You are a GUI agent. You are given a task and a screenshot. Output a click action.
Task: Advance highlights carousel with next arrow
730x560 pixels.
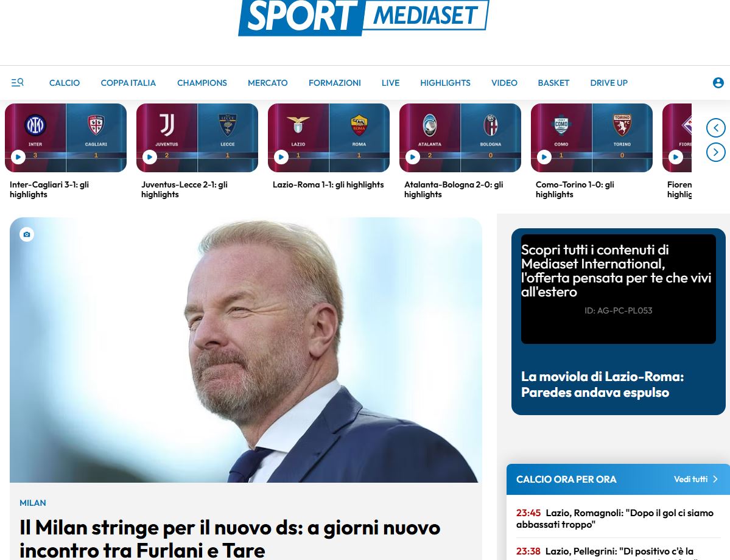pos(715,152)
